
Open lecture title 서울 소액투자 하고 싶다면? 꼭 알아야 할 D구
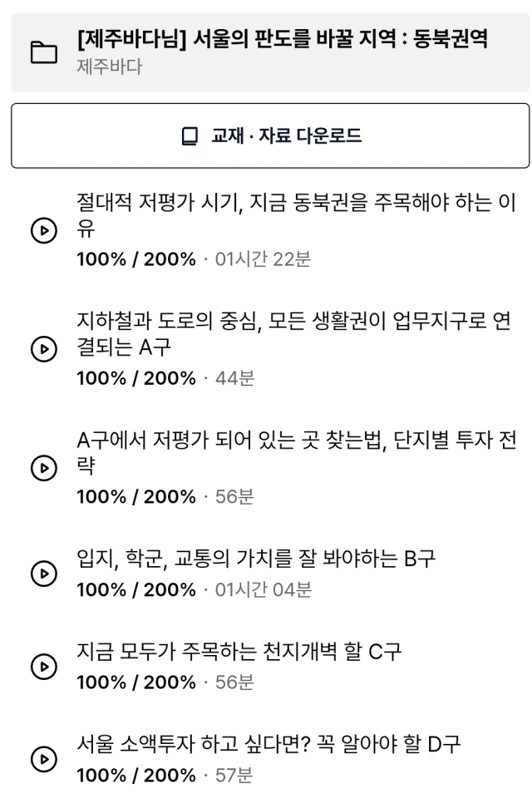268,744
